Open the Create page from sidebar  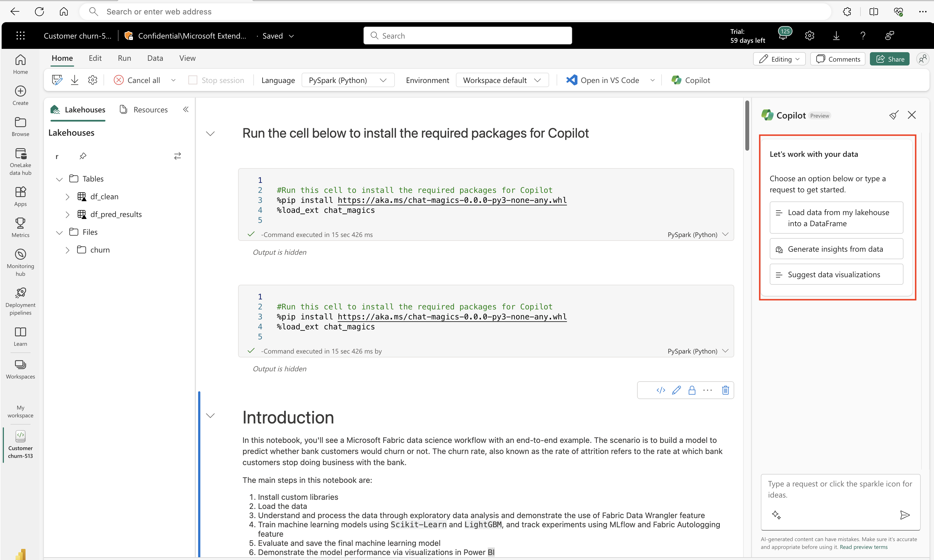point(20,95)
